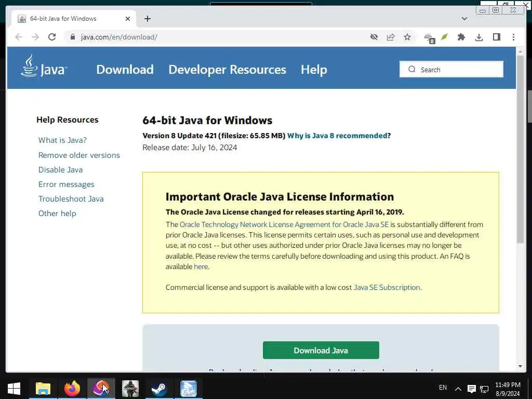Expand the tab search chevron
This screenshot has height=399, width=532.
[x=464, y=19]
